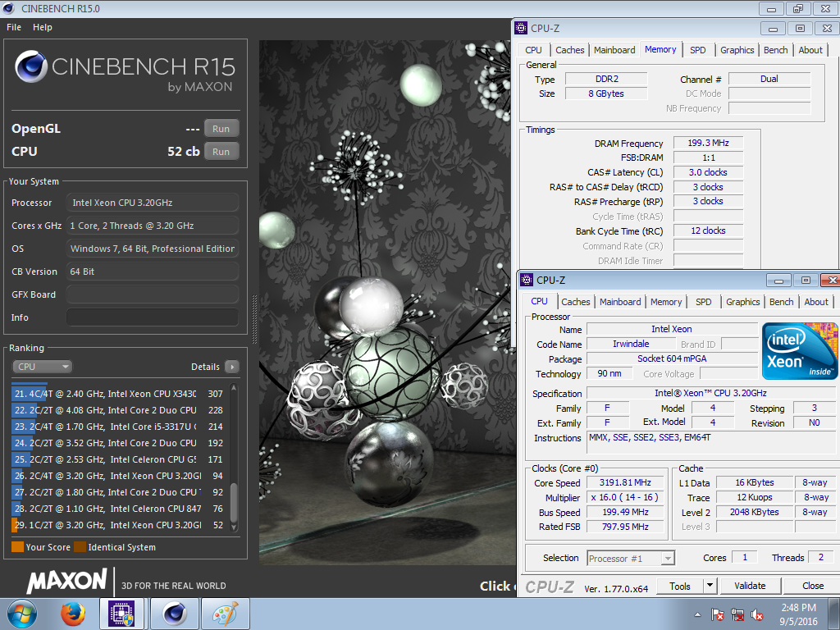Open the Tools dropdown arrow in CPU-Z
This screenshot has height=630, width=840.
tap(710, 586)
